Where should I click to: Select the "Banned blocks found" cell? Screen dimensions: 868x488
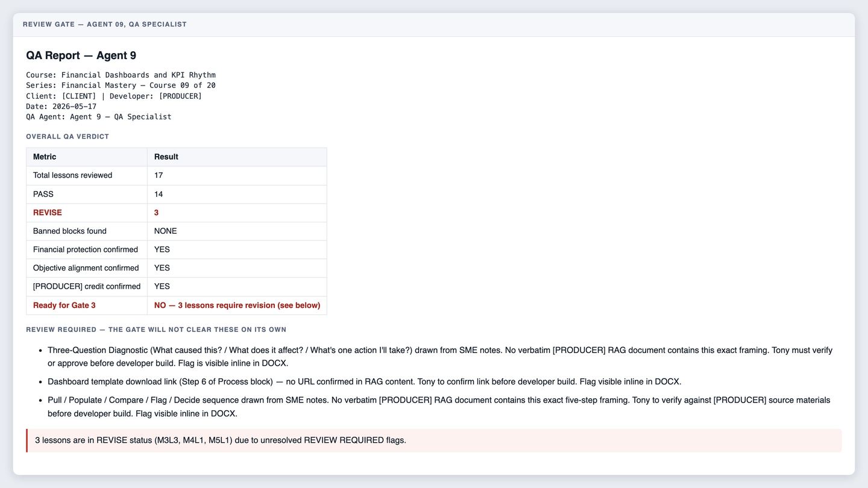[x=87, y=231]
